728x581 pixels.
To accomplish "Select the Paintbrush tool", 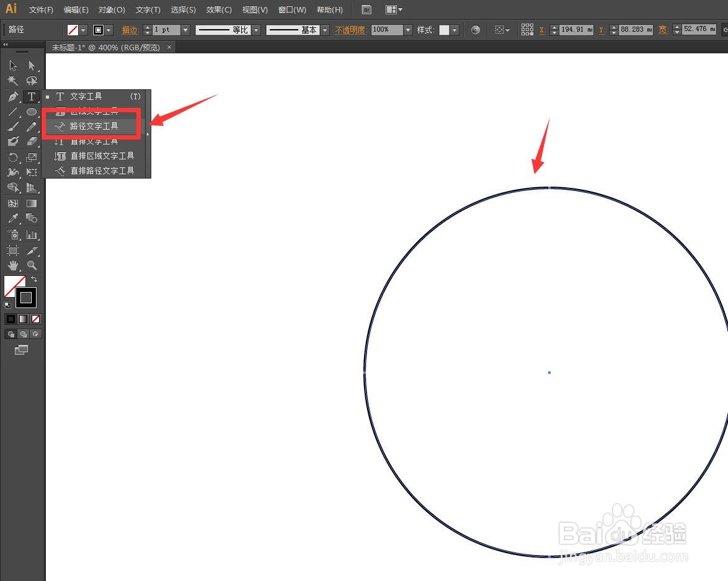I will pyautogui.click(x=13, y=126).
